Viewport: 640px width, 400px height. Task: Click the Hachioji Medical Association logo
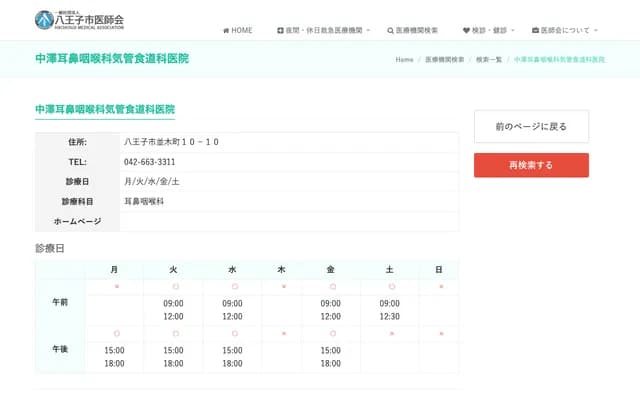point(80,19)
